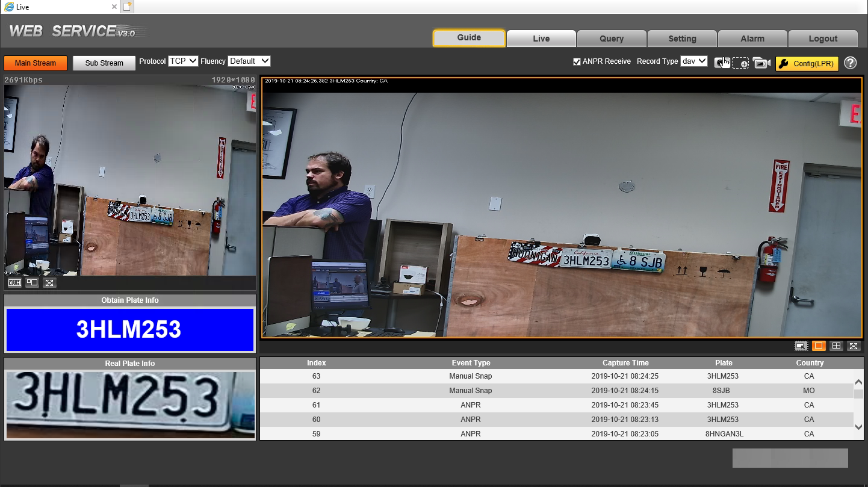Activate the digital zoom region icon
The image size is (868, 487).
(x=740, y=63)
